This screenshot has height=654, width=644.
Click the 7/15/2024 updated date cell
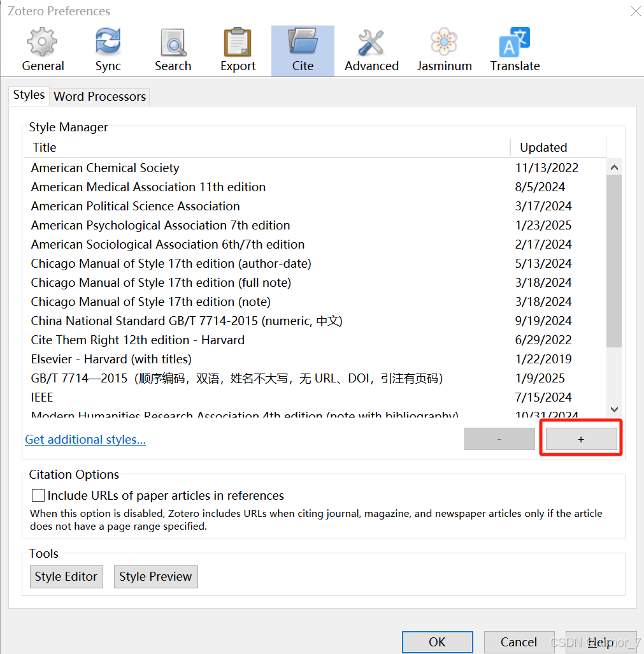543,398
